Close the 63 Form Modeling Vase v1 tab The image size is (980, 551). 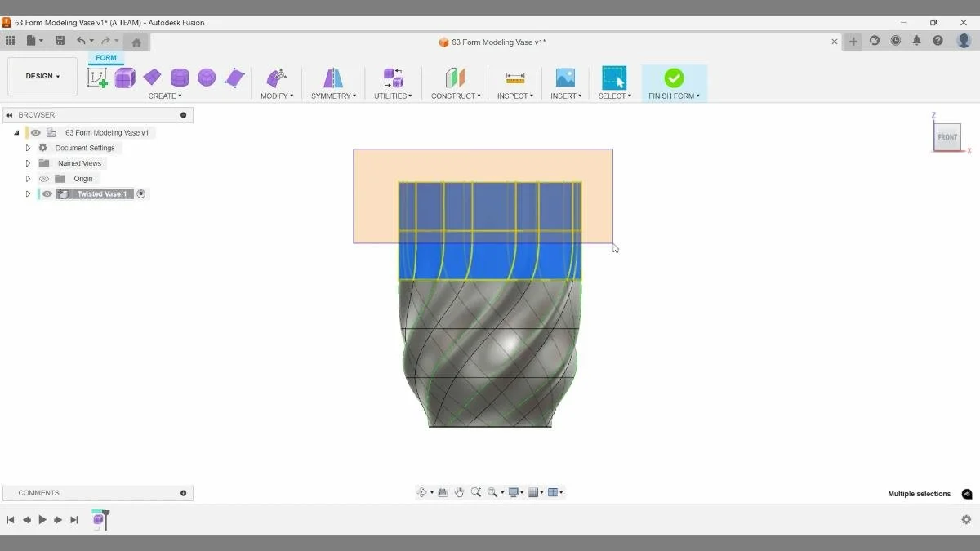click(835, 42)
